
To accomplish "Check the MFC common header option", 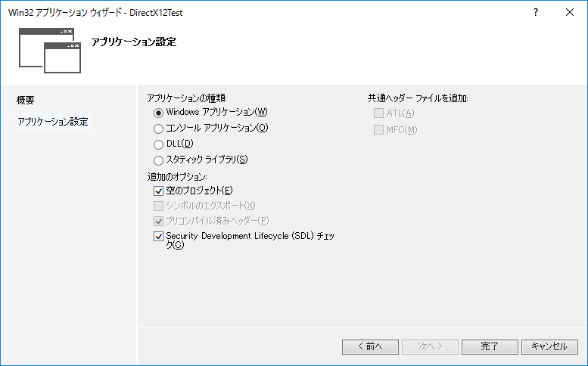I will click(379, 130).
